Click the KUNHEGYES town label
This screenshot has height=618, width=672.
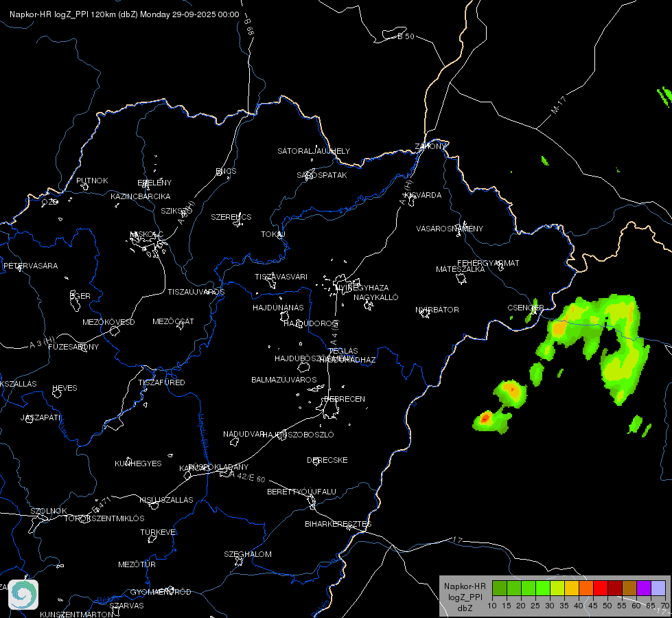138,463
